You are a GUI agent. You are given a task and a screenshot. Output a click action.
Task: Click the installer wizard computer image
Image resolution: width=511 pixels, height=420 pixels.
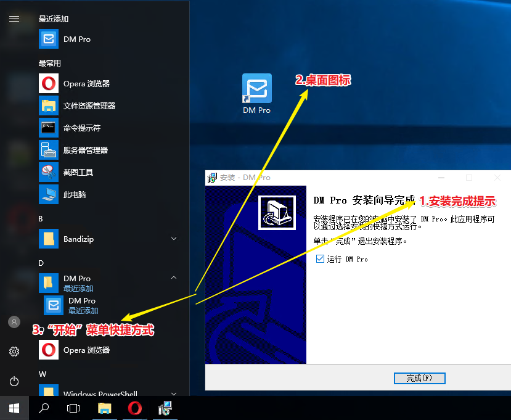(x=277, y=213)
